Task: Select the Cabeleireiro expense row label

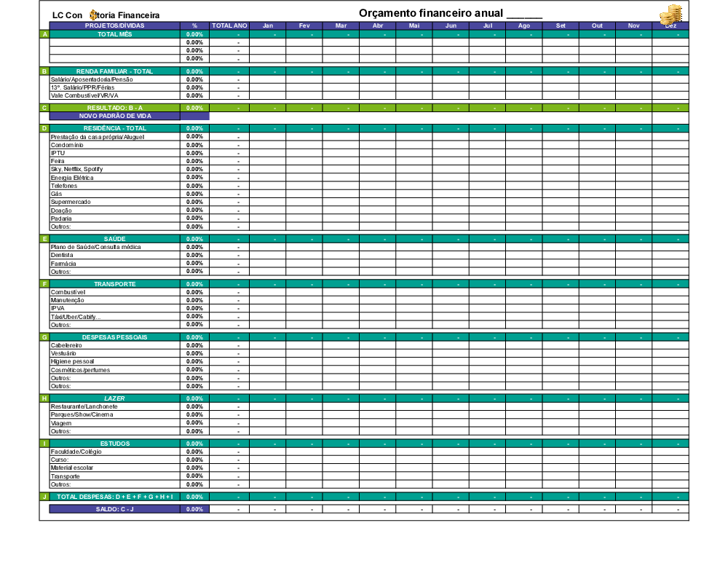Action: pyautogui.click(x=66, y=345)
